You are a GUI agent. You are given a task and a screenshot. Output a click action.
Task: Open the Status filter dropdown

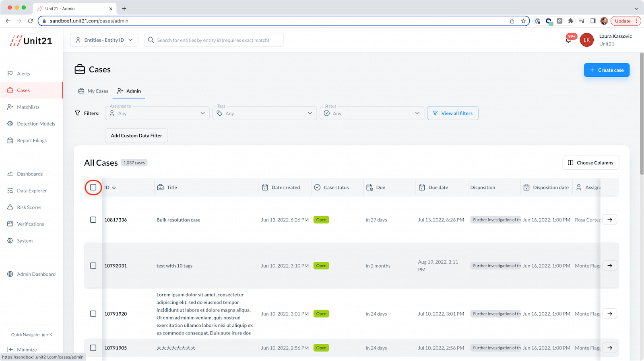pos(372,113)
